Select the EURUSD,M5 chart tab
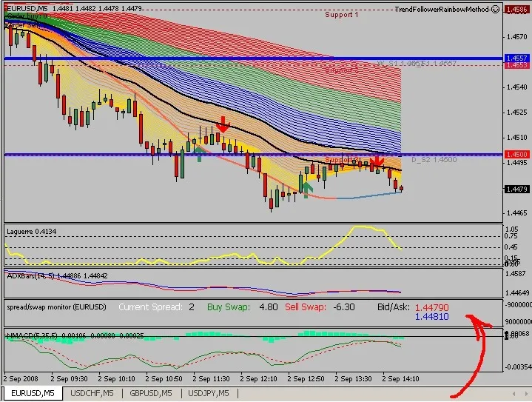Viewport: 532px width, 402px height. click(x=30, y=393)
